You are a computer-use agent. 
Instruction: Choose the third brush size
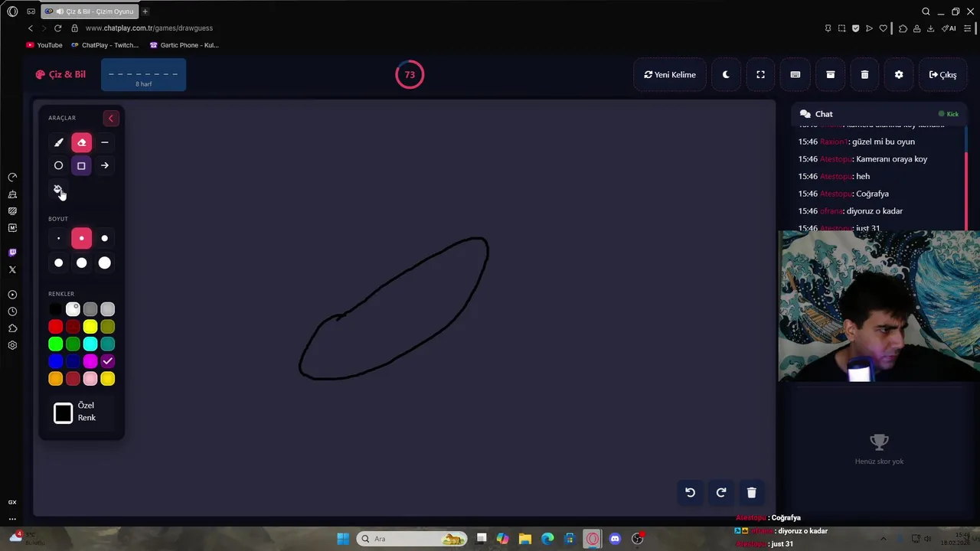click(105, 239)
